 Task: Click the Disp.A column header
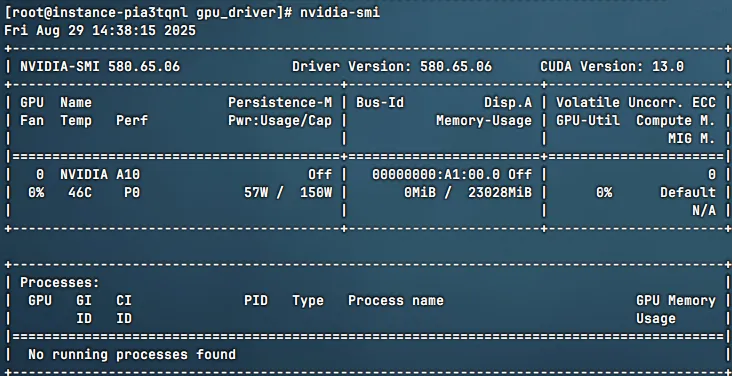(x=508, y=103)
